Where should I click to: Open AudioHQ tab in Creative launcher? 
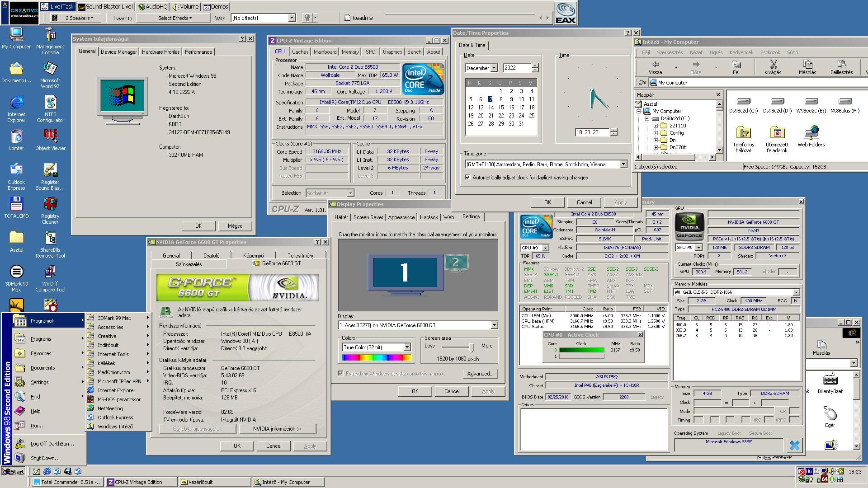[152, 7]
